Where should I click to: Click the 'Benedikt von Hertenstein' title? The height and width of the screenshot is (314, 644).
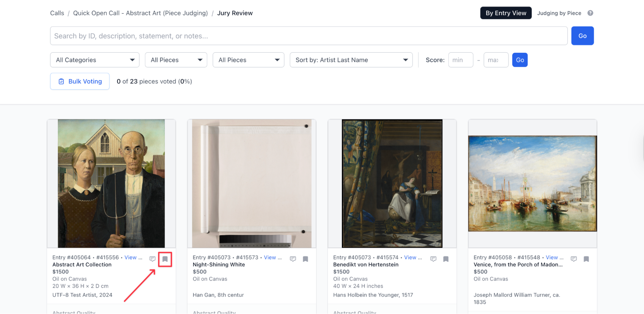point(366,264)
